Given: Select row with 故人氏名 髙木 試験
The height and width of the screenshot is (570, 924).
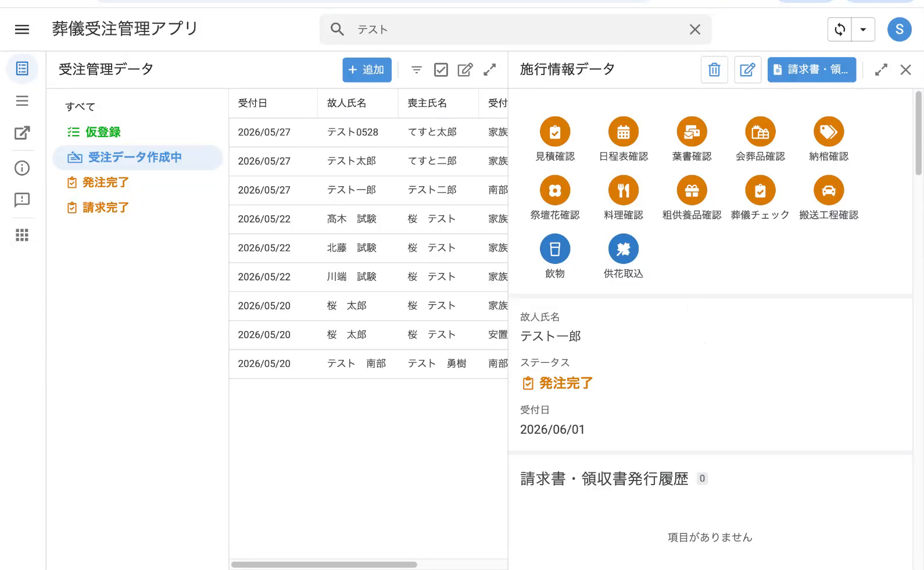Looking at the screenshot, I should [x=368, y=219].
